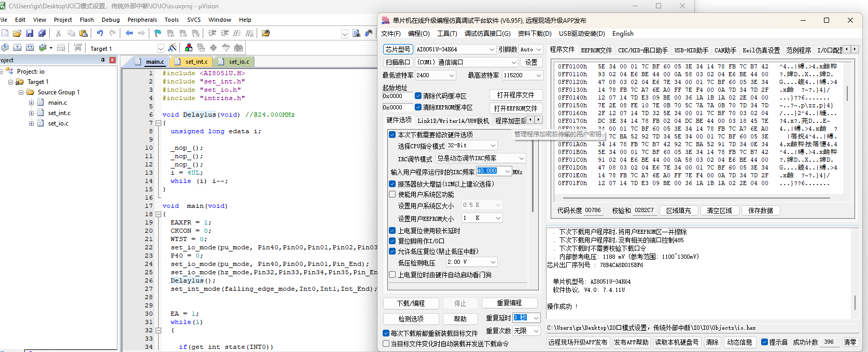Click the Find in Files folder icon
Image resolution: width=868 pixels, height=352 pixels.
[266, 33]
